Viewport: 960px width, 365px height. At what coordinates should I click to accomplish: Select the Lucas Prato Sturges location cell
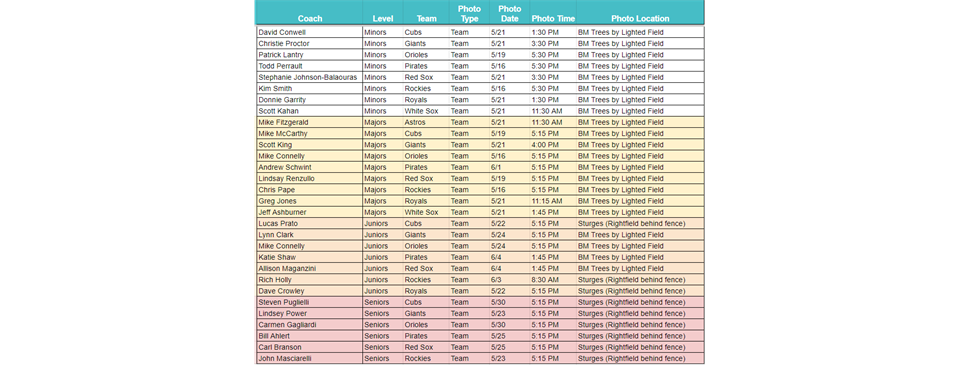click(x=640, y=224)
